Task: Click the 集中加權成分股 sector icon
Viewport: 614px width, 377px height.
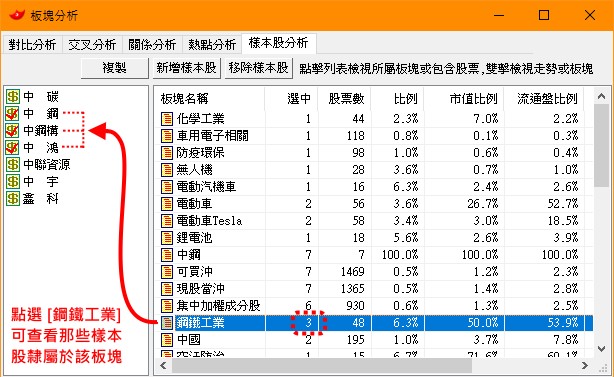Action: (167, 306)
